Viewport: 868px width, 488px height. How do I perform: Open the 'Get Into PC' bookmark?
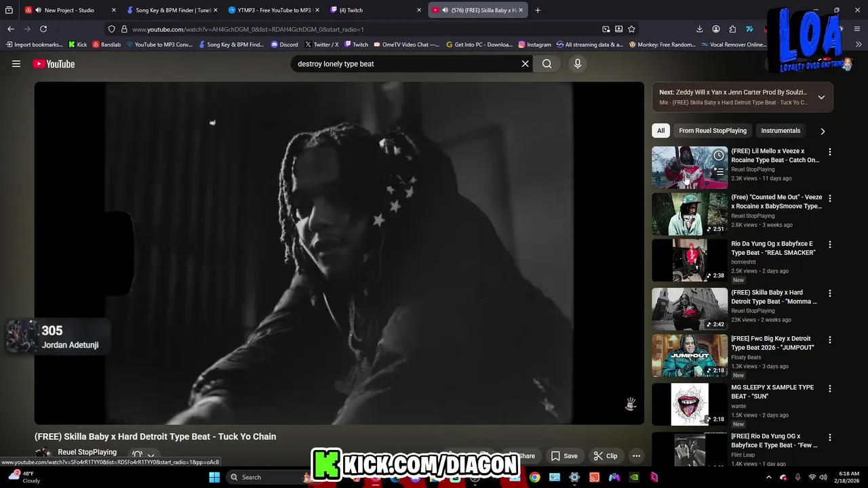[479, 45]
